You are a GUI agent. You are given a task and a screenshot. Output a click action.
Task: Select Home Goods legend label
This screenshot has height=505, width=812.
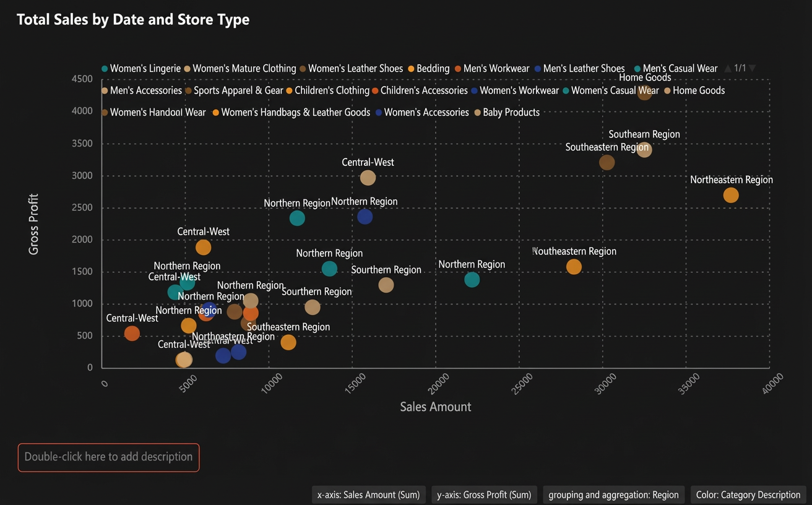[699, 90]
